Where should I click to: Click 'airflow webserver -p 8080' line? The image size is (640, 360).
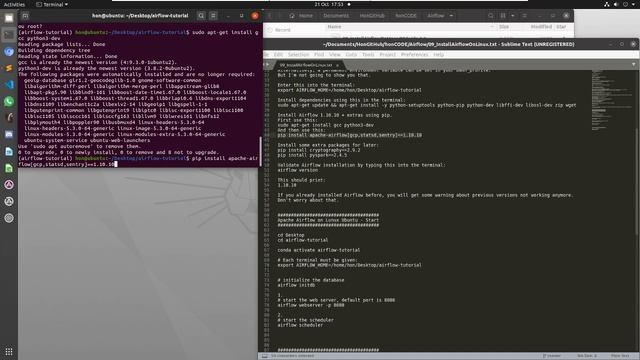tap(311, 305)
